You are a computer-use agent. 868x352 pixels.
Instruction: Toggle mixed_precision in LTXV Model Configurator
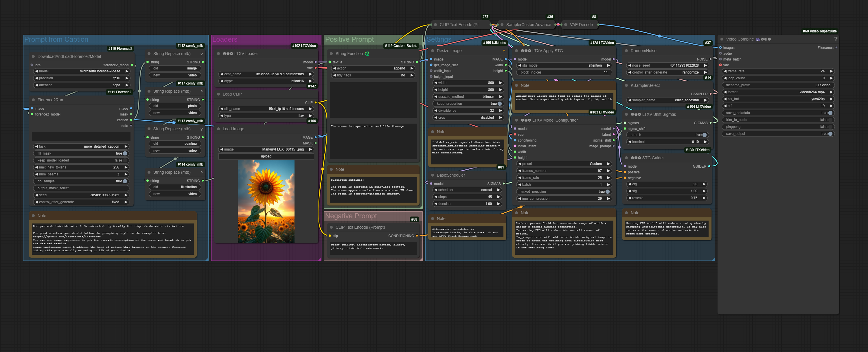point(608,192)
